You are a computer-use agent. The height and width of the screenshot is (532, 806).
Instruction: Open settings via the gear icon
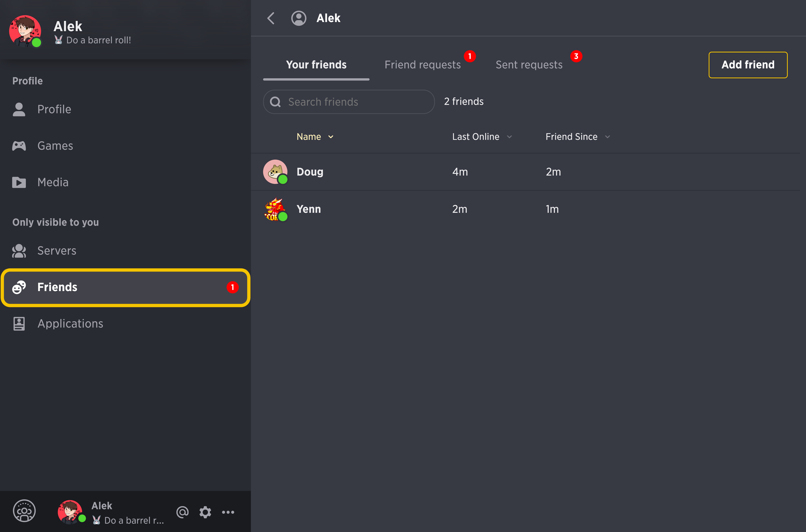(x=205, y=512)
